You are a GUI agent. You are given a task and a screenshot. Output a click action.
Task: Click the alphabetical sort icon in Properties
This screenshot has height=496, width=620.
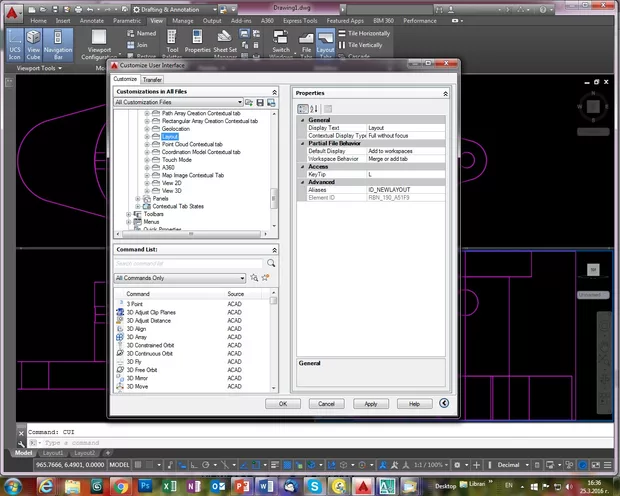[x=313, y=107]
